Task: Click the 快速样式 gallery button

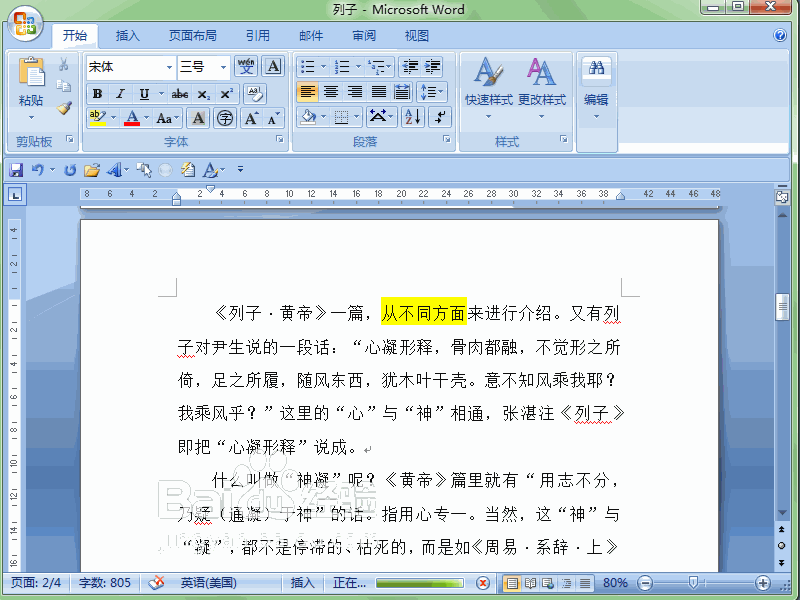Action: (487, 85)
